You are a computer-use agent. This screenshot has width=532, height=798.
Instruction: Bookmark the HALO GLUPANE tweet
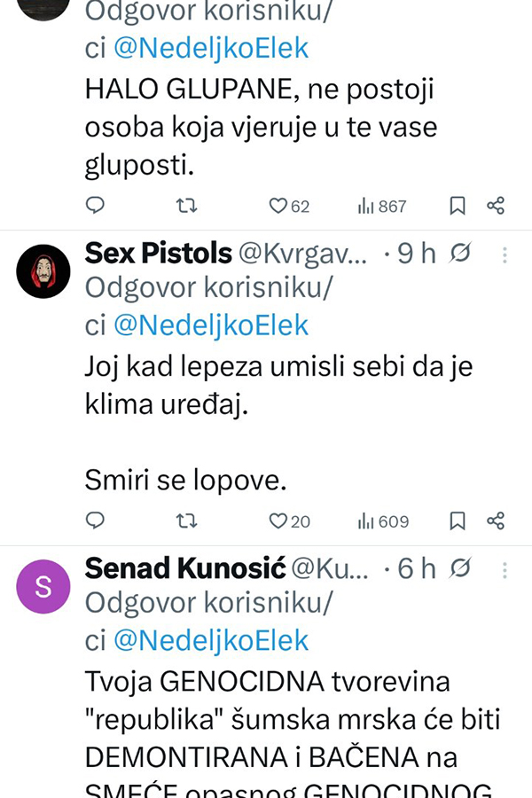(x=458, y=206)
